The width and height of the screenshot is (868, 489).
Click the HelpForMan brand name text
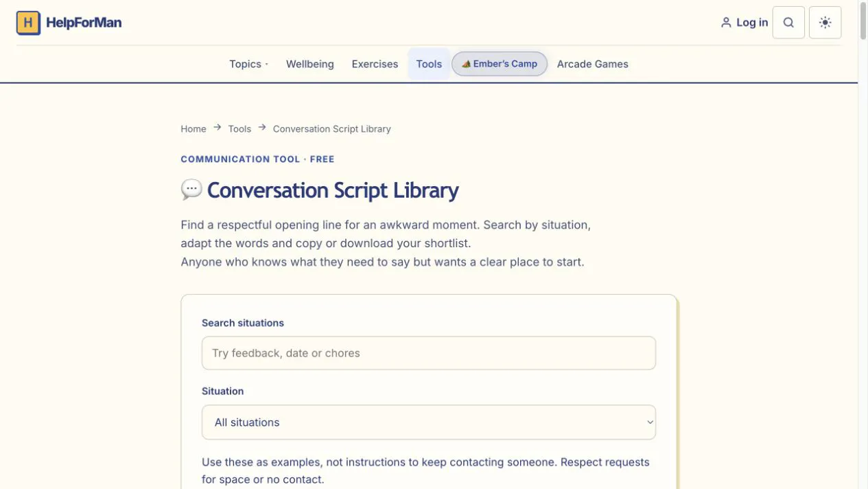pos(84,23)
